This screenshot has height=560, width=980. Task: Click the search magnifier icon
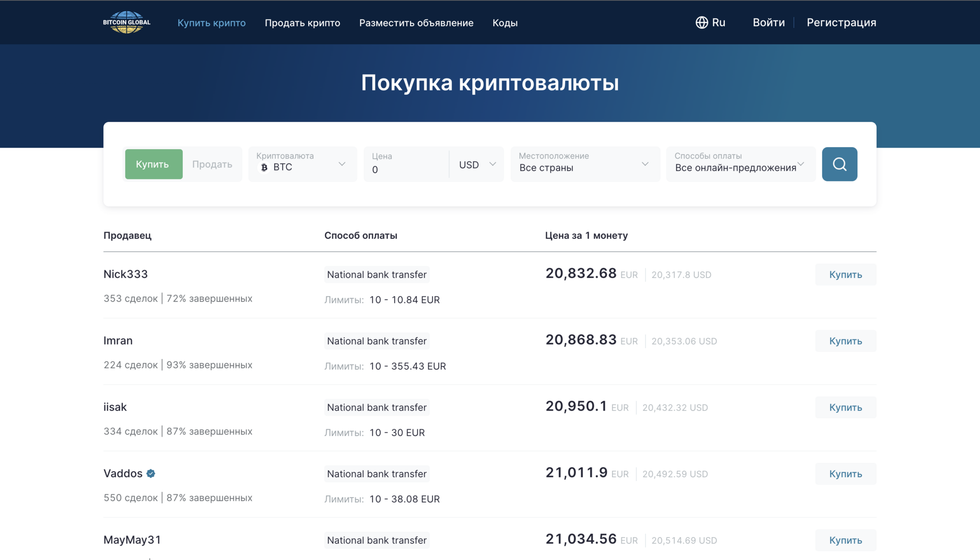(x=839, y=164)
